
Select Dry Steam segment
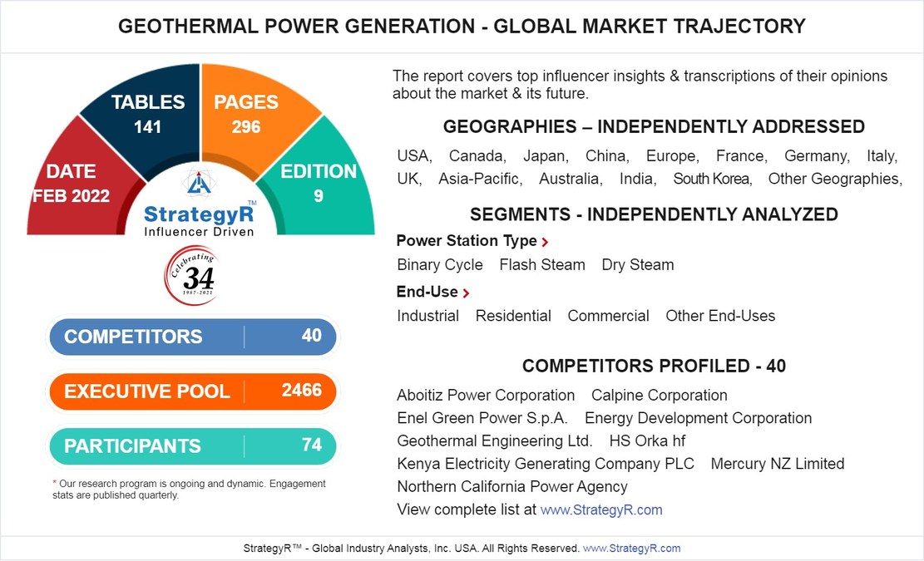[638, 265]
